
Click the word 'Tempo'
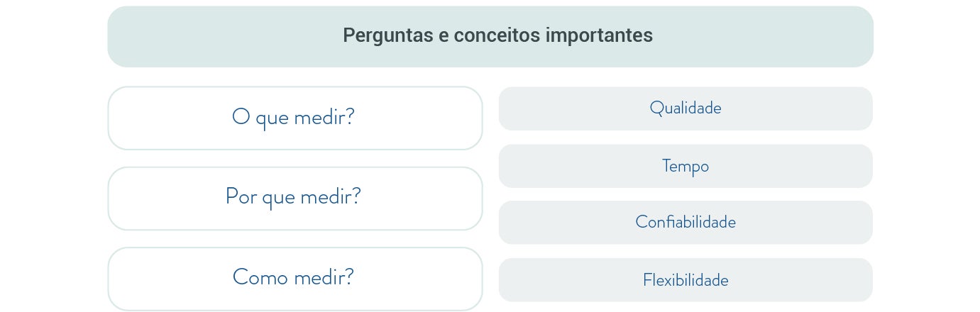(x=686, y=166)
